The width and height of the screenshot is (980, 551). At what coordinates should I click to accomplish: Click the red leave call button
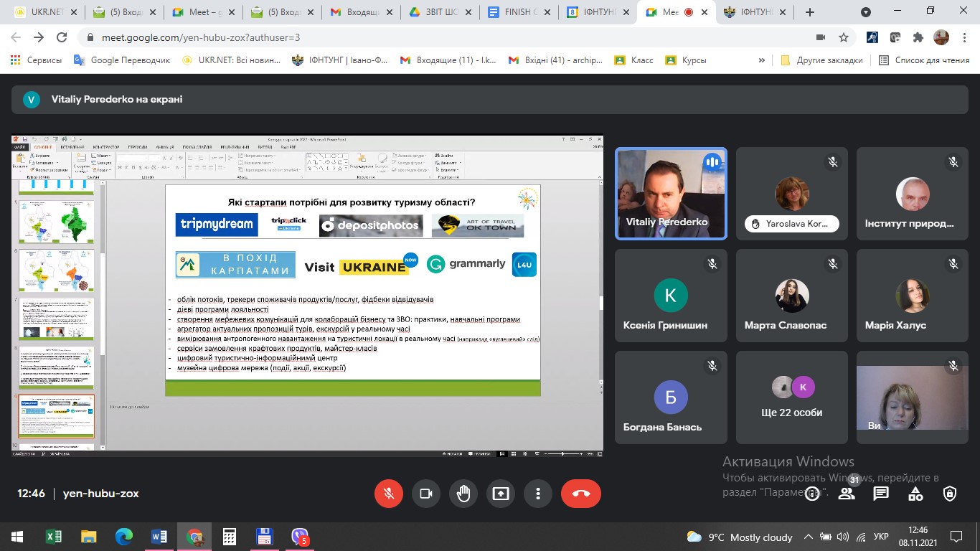click(580, 494)
